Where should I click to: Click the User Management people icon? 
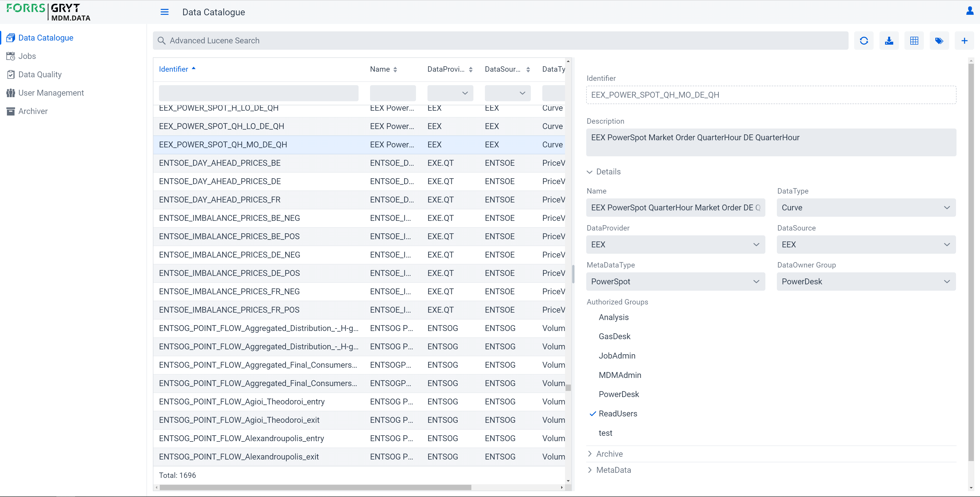point(11,93)
